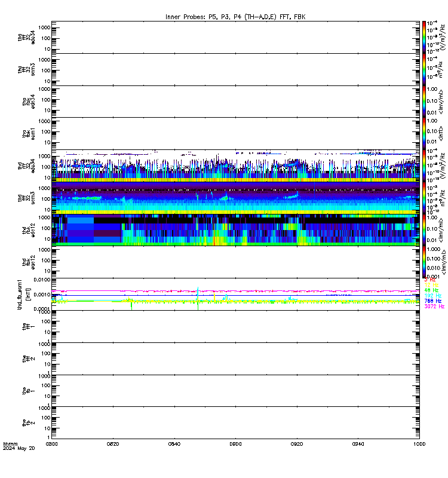Select the tha fff 32 scm3 panel label
Screen dimensions: 448x478
coord(26,69)
